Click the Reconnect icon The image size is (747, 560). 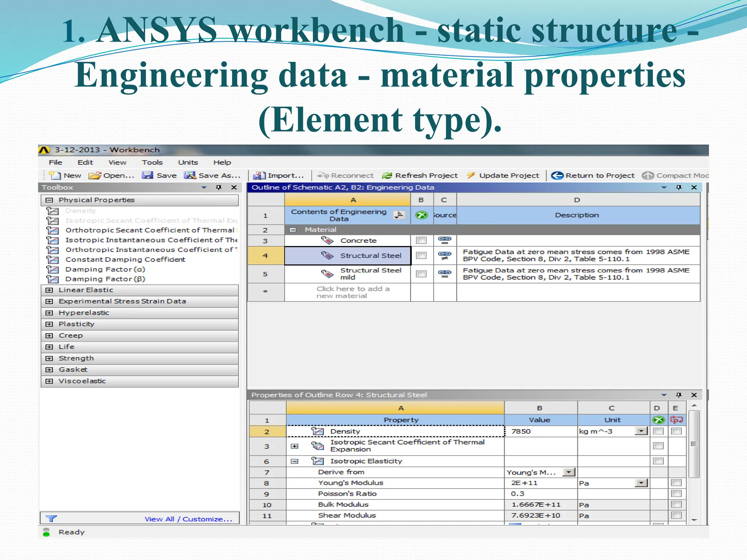pos(323,175)
